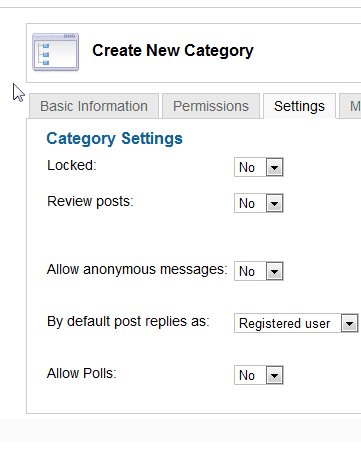Open the default post replies dropdown

(x=296, y=323)
